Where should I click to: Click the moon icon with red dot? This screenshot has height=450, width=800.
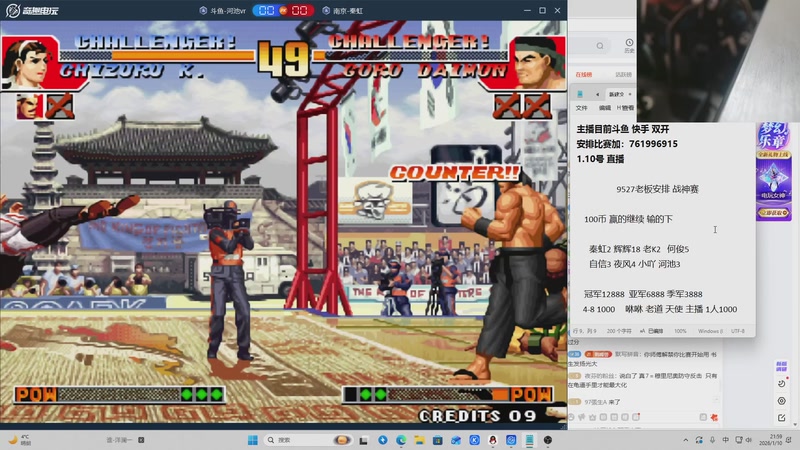pyautogui.click(x=782, y=383)
